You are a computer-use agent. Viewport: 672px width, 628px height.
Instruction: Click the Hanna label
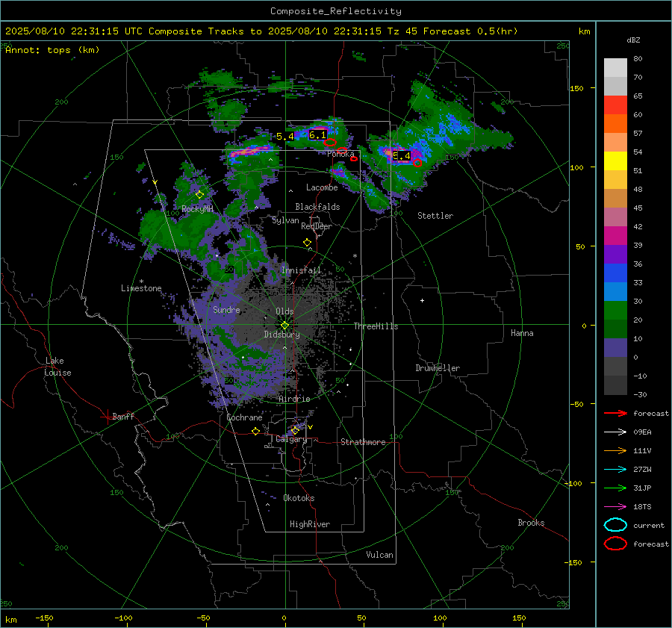[522, 333]
